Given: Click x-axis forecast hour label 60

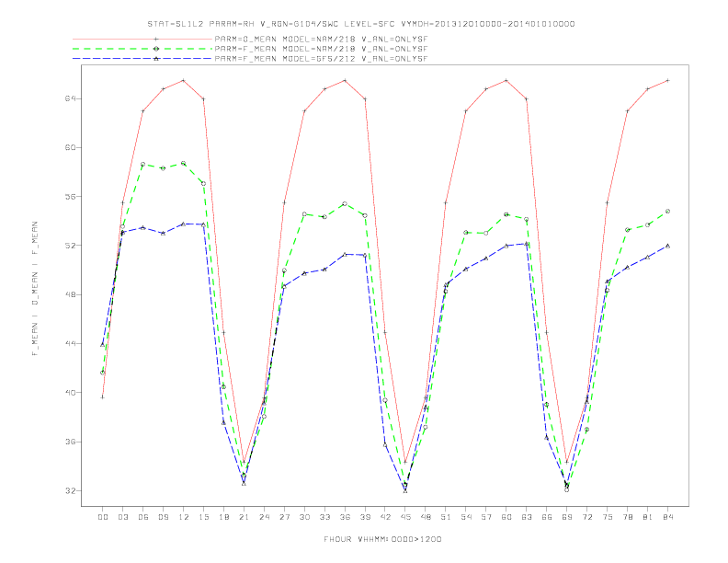Looking at the screenshot, I should 506,517.
